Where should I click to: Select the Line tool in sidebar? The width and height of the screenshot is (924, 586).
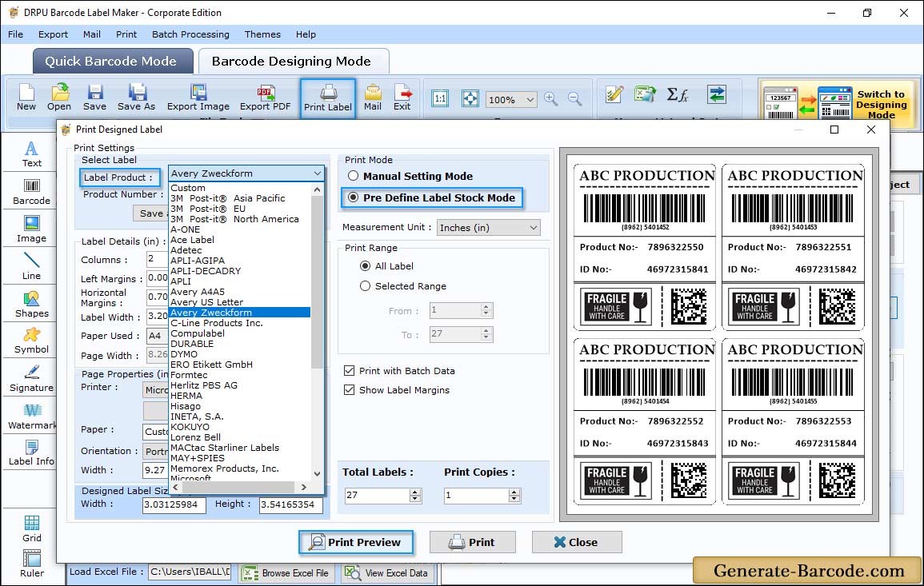click(x=31, y=266)
